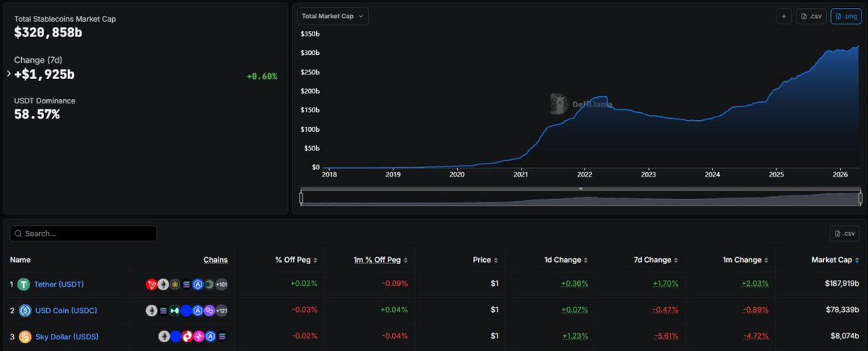
Task: Click the $187,919b market cap cell
Action: (841, 284)
